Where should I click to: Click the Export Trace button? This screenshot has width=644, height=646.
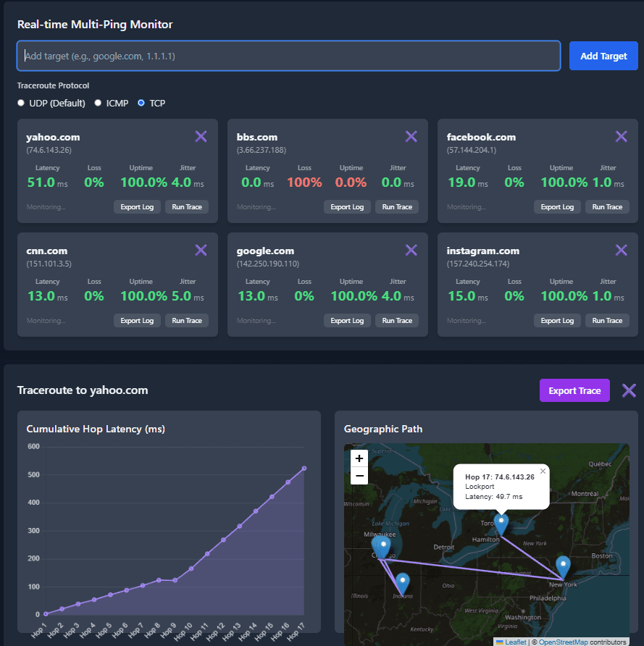tap(574, 390)
